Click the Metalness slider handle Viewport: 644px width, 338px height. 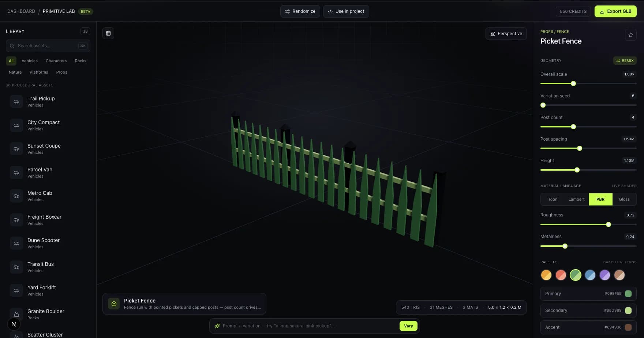click(x=565, y=246)
